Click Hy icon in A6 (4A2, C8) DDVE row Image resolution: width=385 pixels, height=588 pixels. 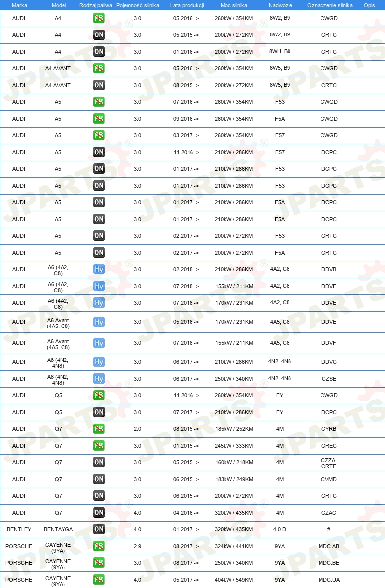(99, 303)
